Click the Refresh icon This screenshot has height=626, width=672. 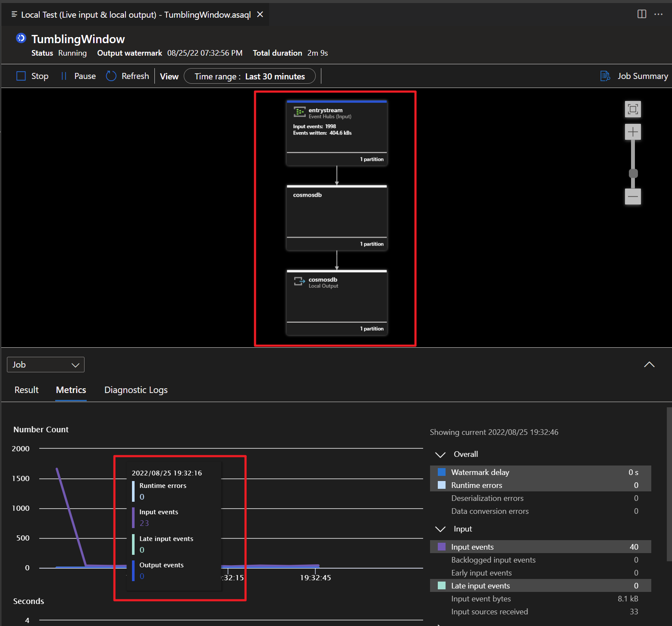(111, 76)
